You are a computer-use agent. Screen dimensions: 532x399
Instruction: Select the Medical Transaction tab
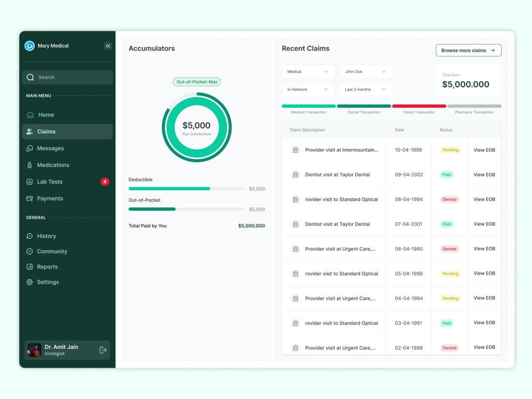309,109
